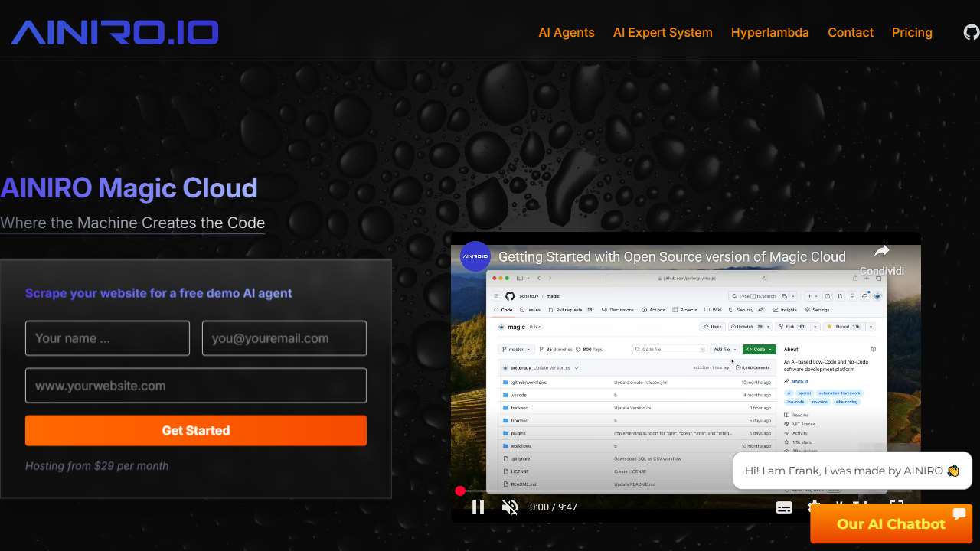Open the GitHub icon in the header
Viewport: 980px width, 551px height.
pos(970,32)
